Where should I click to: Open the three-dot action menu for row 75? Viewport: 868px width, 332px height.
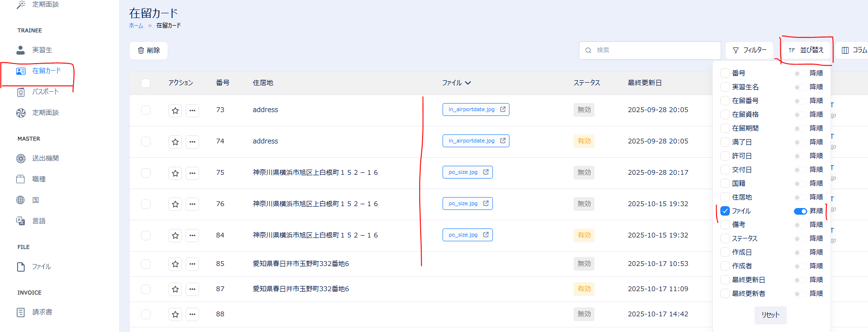coord(192,173)
